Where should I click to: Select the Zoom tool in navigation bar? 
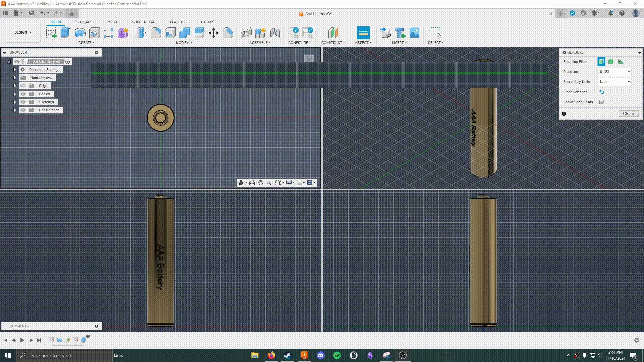pos(269,183)
